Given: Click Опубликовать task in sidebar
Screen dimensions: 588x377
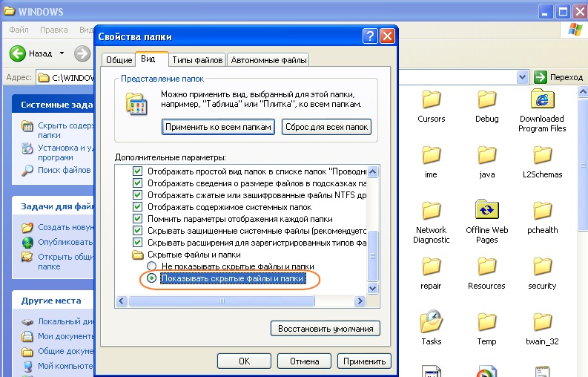Looking at the screenshot, I should [x=65, y=242].
